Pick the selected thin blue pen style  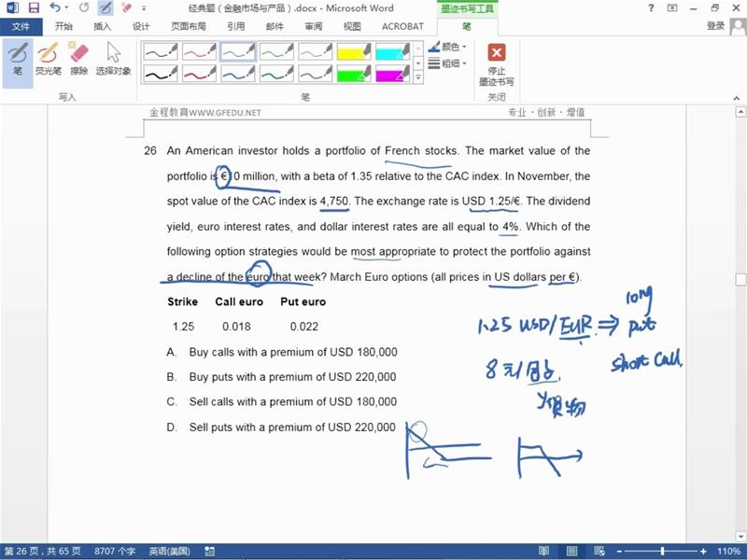tap(238, 51)
